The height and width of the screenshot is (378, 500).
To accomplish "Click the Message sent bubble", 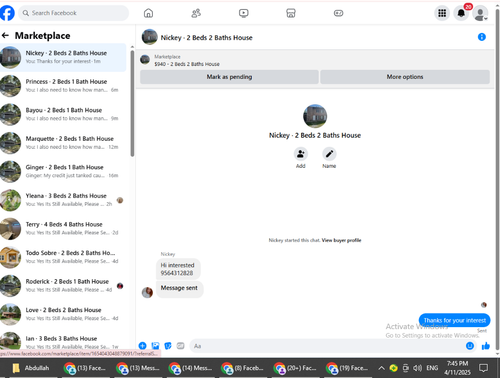I will click(179, 288).
